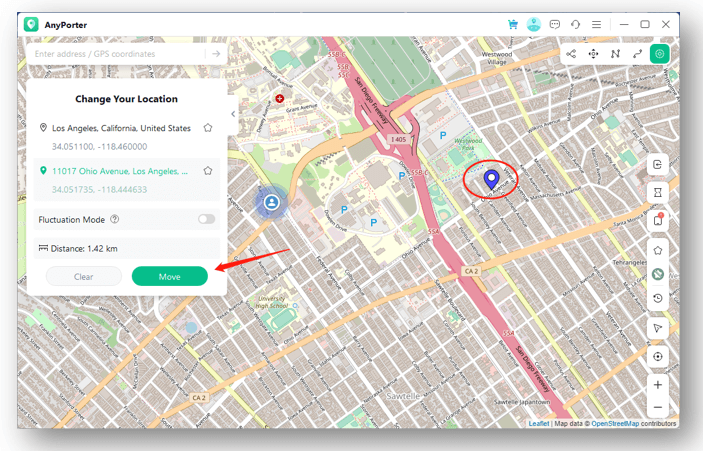Image resolution: width=703 pixels, height=451 pixels.
Task: Toggle the Fluctuation Mode switch
Action: (x=207, y=219)
